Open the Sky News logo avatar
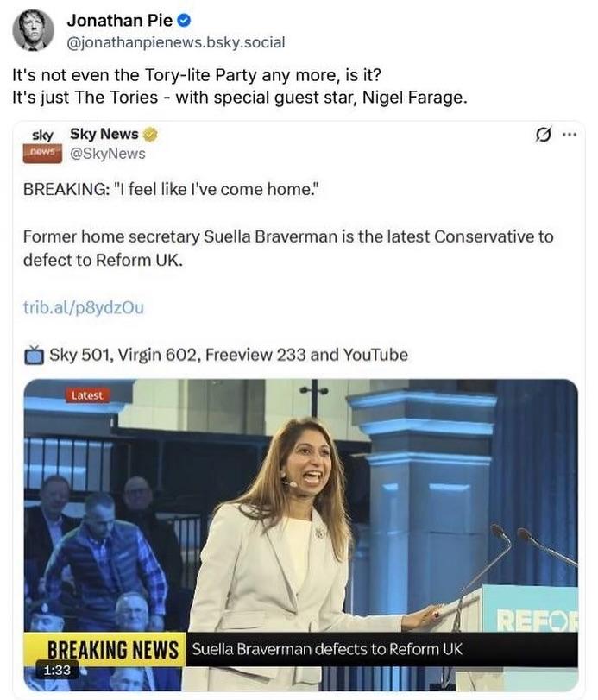 42,145
